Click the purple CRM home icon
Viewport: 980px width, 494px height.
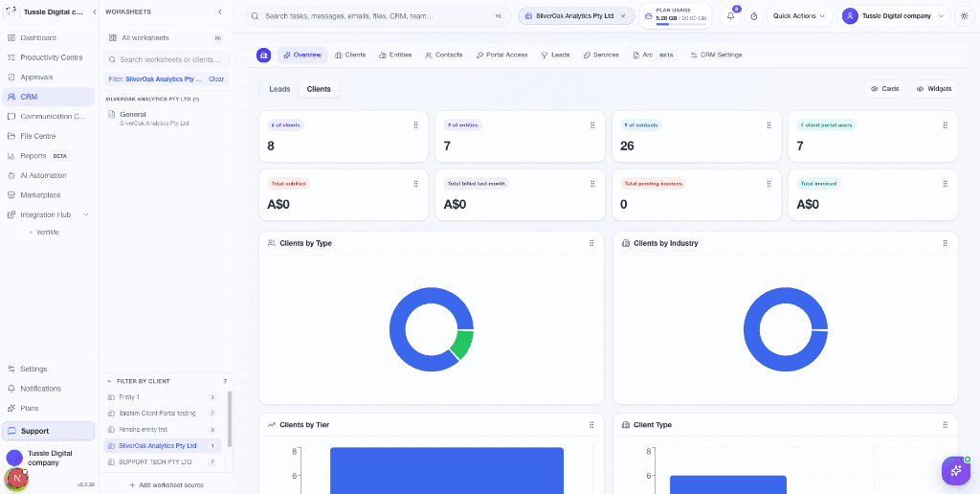[264, 55]
